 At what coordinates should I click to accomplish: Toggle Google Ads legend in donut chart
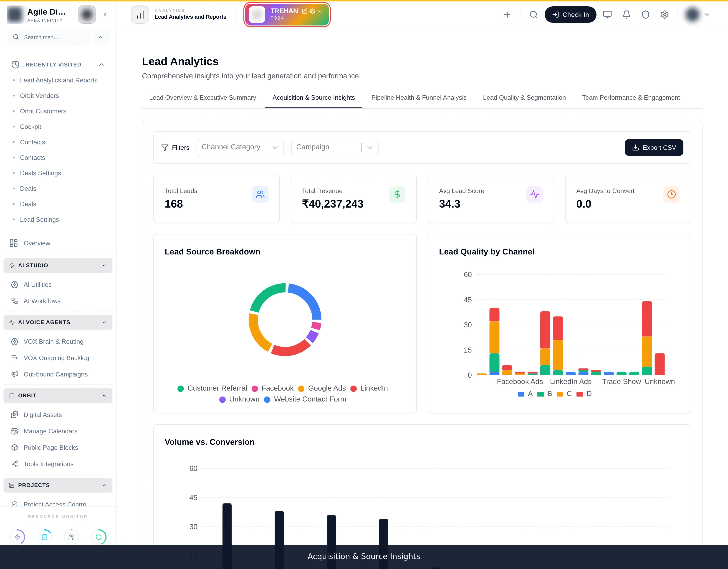[x=322, y=388]
